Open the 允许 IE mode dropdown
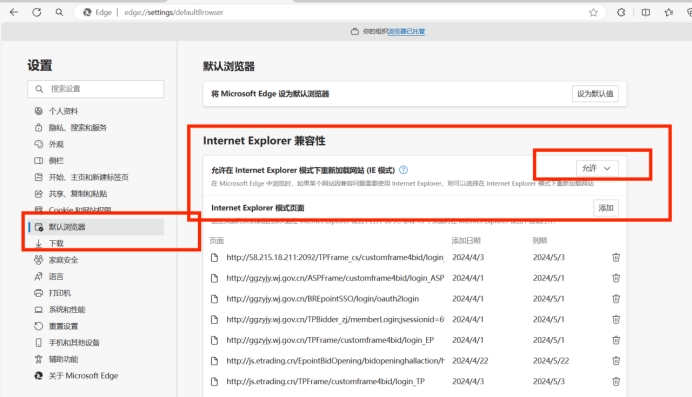The image size is (692, 397). coord(597,168)
